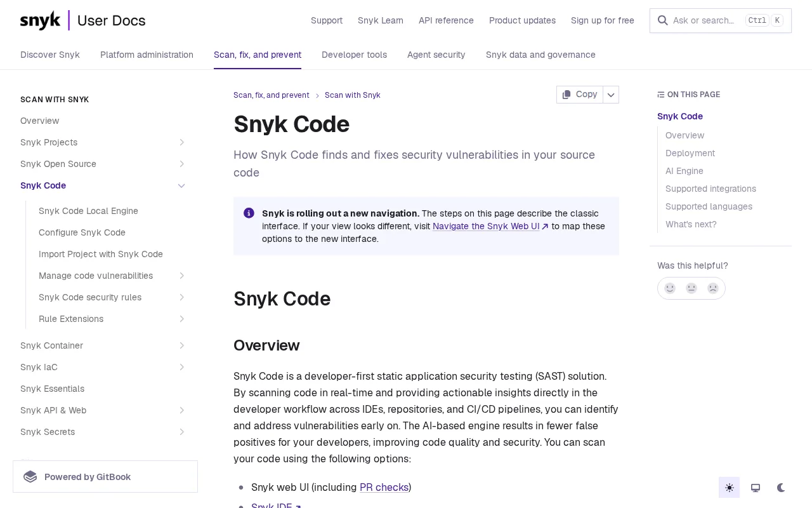Open Overview in the left sidebar
Image resolution: width=812 pixels, height=508 pixels.
[x=39, y=121]
